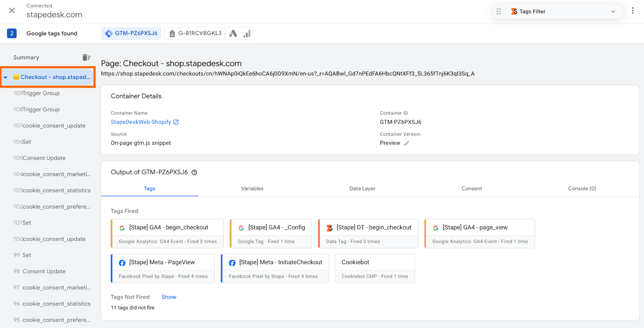Click Facebook icon on Meta InitiateCheckout card

click(x=232, y=263)
